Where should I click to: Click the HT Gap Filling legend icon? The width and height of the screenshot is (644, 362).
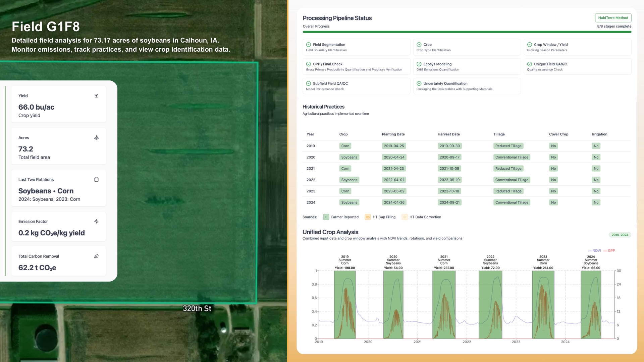click(368, 217)
